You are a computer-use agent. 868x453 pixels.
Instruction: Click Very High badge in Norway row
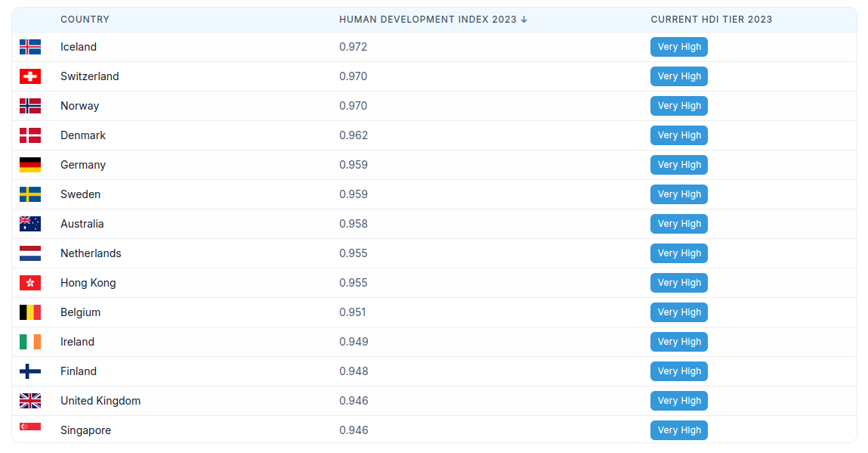[x=678, y=106]
